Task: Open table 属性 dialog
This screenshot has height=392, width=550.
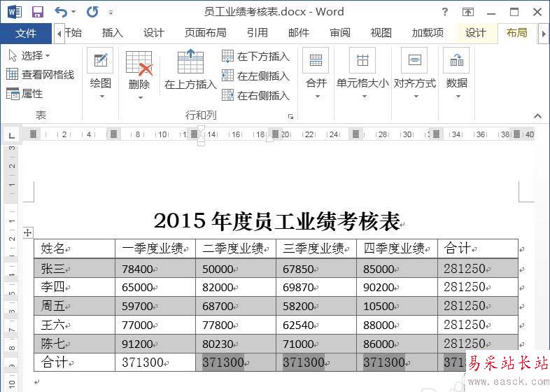Action: point(24,94)
